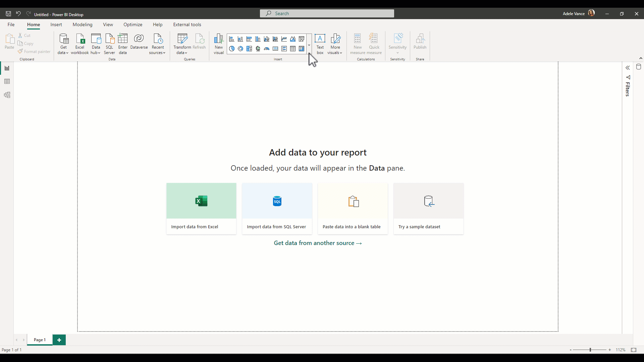Screen dimensions: 644x362
Task: Open Adele Vance account avatar
Action: 591,13
